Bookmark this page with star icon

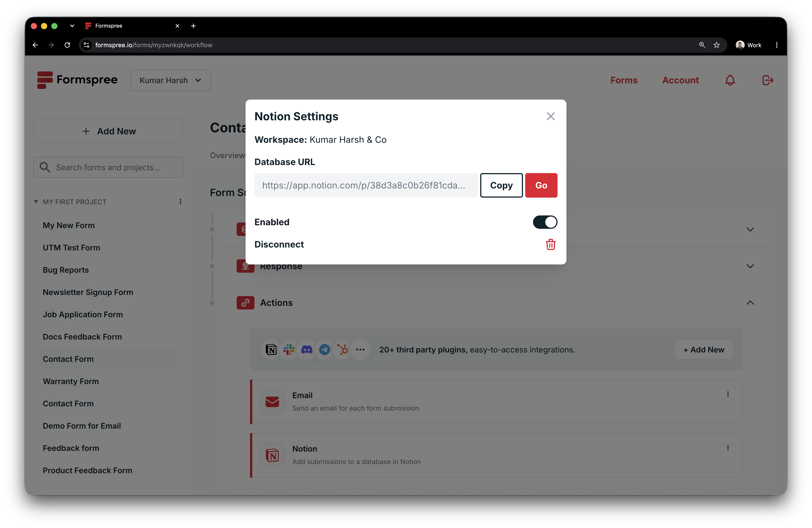point(716,45)
